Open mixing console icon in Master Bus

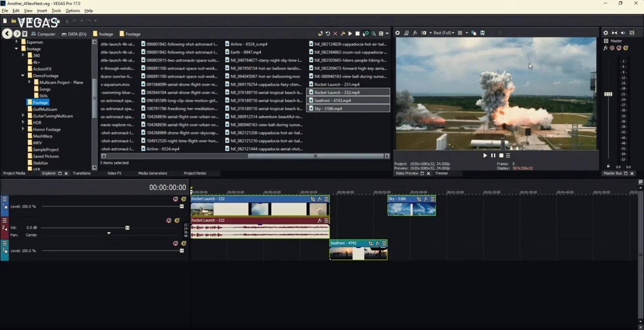pyautogui.click(x=632, y=33)
